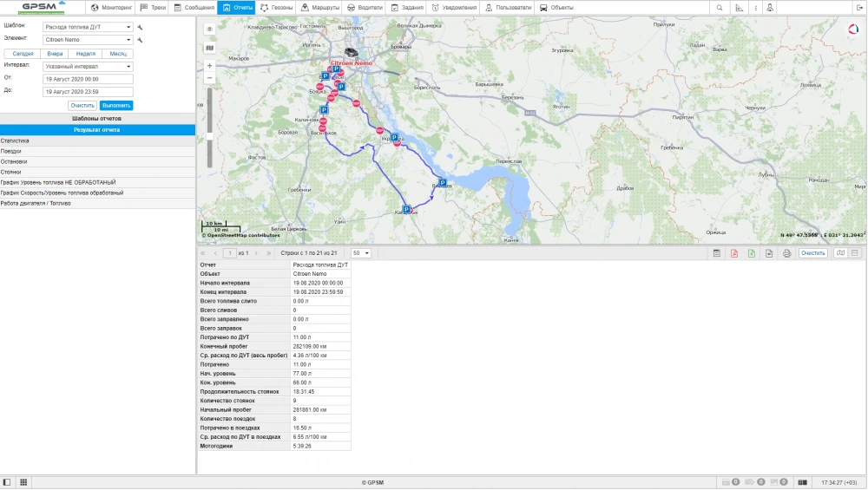The height and width of the screenshot is (490, 868).
Task: Click the search magnifier icon
Action: click(x=719, y=7)
